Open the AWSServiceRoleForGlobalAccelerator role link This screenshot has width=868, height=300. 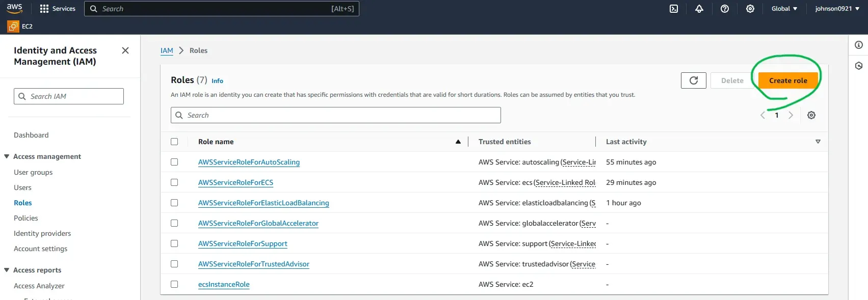[x=258, y=223]
